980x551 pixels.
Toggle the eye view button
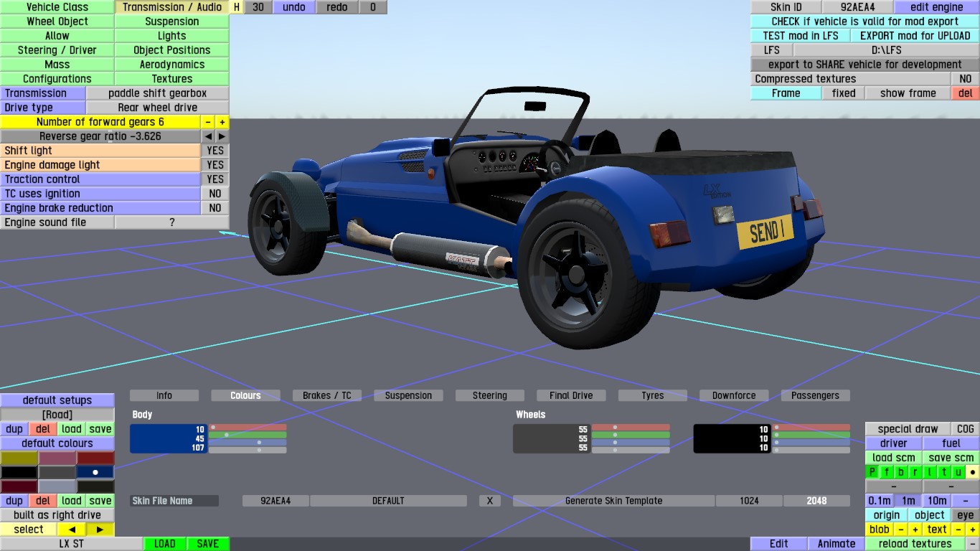(966, 515)
